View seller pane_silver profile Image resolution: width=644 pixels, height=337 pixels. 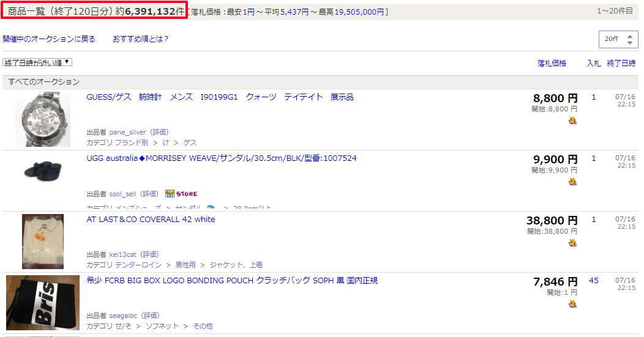pyautogui.click(x=127, y=132)
